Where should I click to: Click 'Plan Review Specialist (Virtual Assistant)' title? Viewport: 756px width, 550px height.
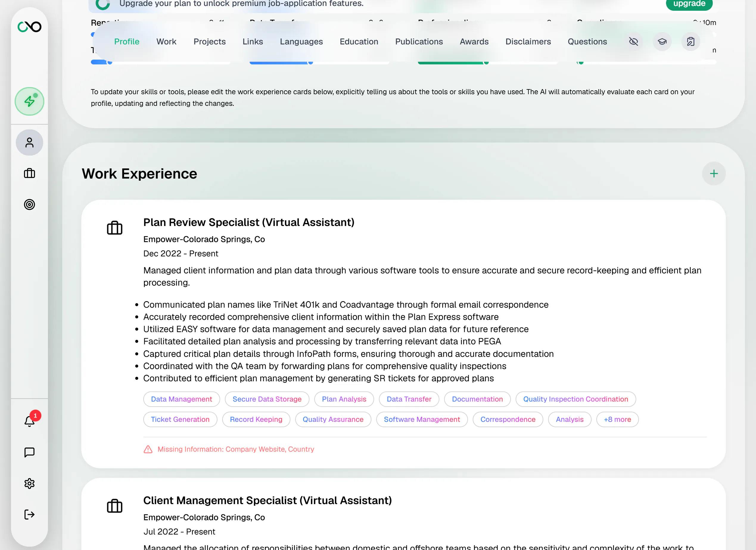click(x=249, y=222)
